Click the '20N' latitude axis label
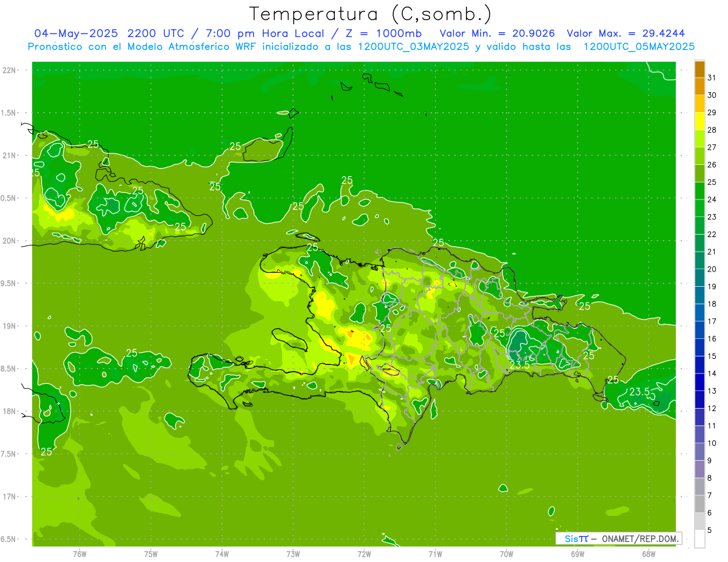This screenshot has height=562, width=728. [x=10, y=241]
